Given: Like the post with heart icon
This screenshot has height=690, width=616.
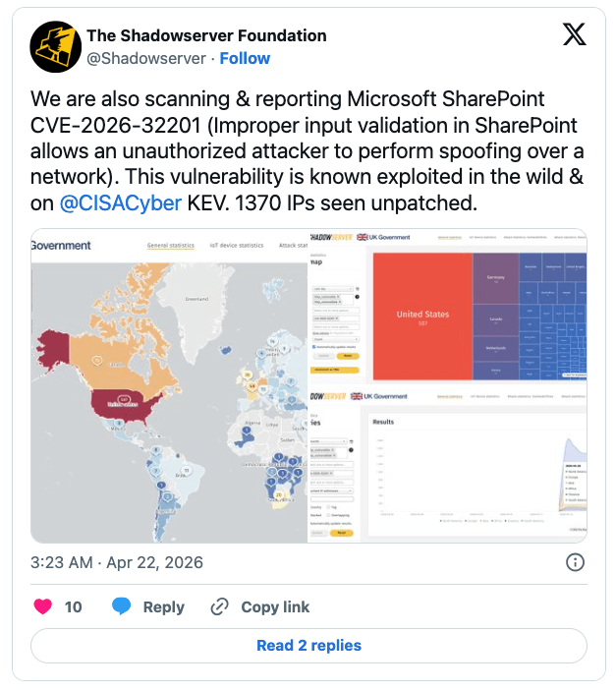Looking at the screenshot, I should click(x=42, y=606).
